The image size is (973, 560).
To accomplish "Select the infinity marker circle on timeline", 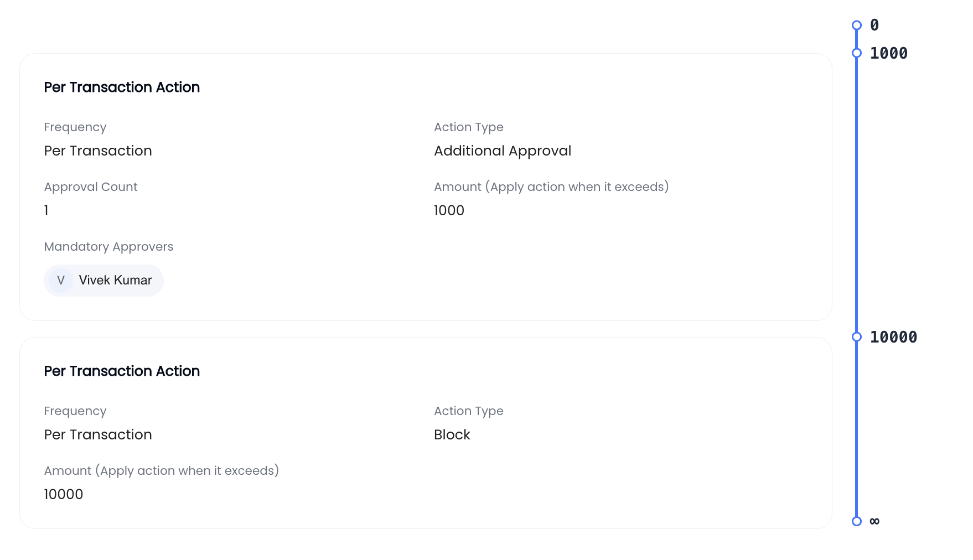I will (857, 521).
